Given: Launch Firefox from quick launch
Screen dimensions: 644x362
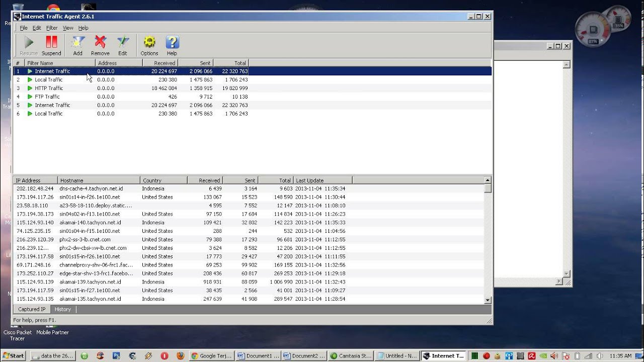Looking at the screenshot, I should (180, 355).
